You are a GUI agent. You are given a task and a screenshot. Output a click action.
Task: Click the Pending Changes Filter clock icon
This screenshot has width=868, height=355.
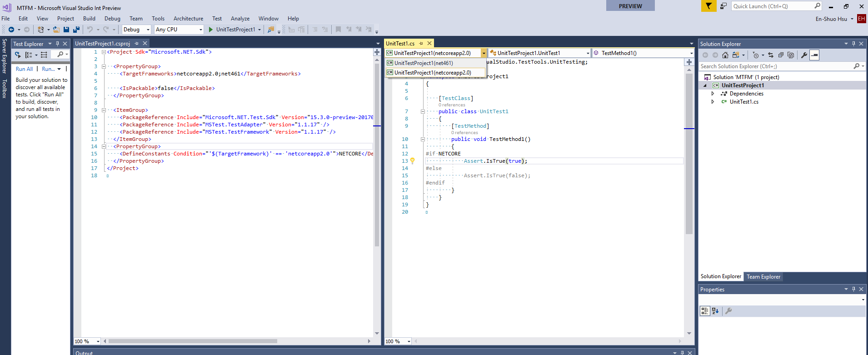[x=755, y=55]
